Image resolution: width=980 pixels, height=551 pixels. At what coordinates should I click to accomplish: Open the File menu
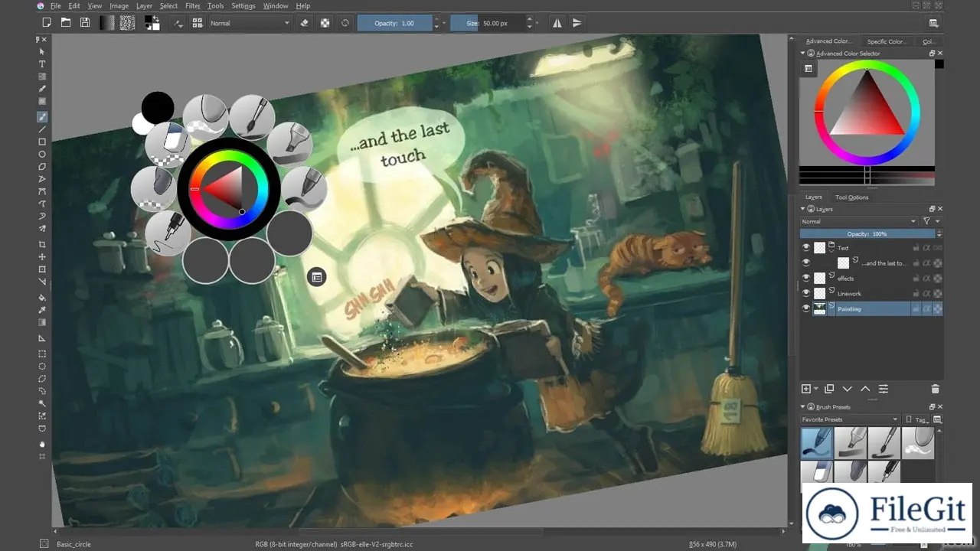pos(56,5)
